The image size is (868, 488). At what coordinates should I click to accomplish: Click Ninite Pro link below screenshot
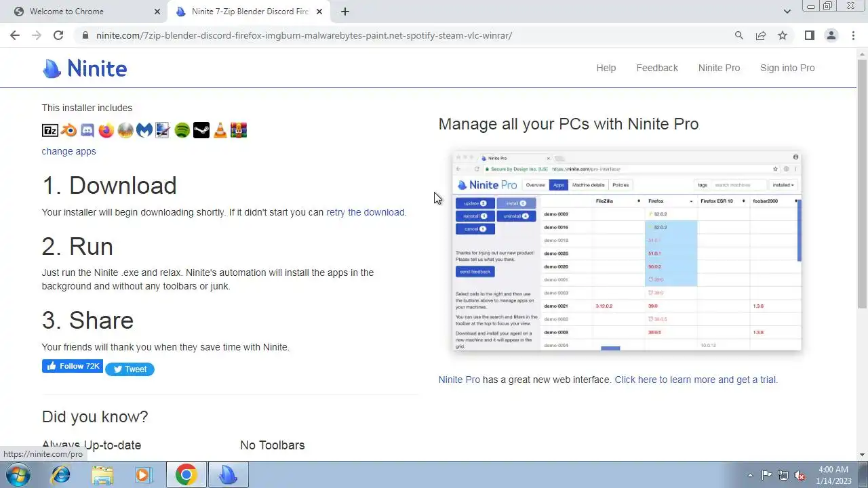(x=459, y=380)
